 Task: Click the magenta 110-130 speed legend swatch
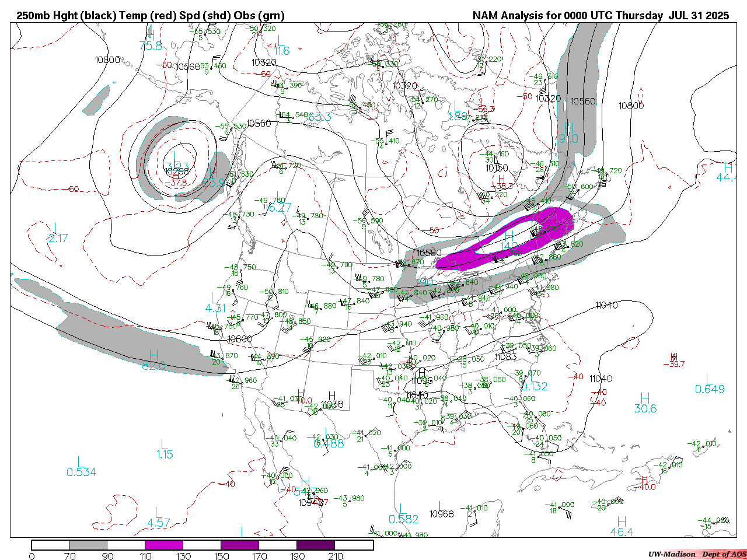coord(164,545)
